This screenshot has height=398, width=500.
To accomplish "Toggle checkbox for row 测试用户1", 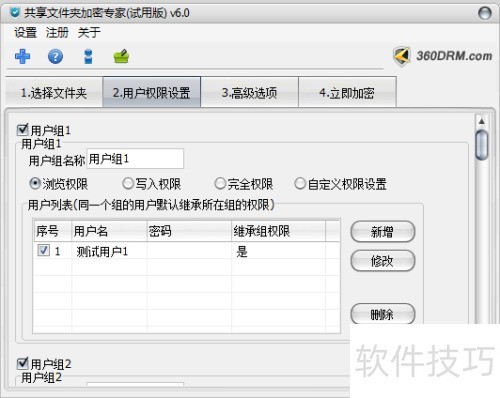I will pos(44,250).
